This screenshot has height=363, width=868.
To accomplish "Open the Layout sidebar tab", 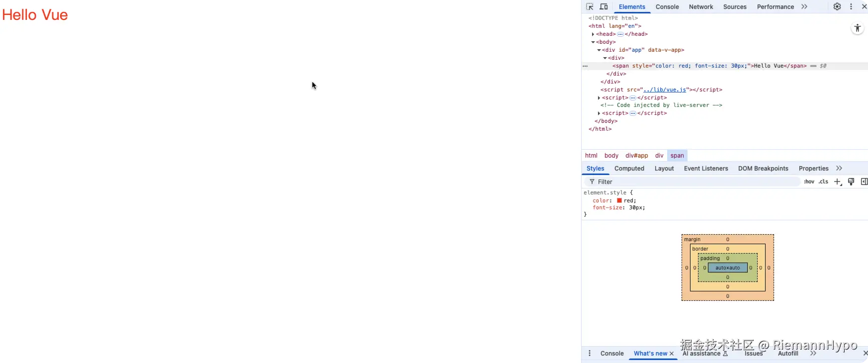I will click(x=664, y=169).
